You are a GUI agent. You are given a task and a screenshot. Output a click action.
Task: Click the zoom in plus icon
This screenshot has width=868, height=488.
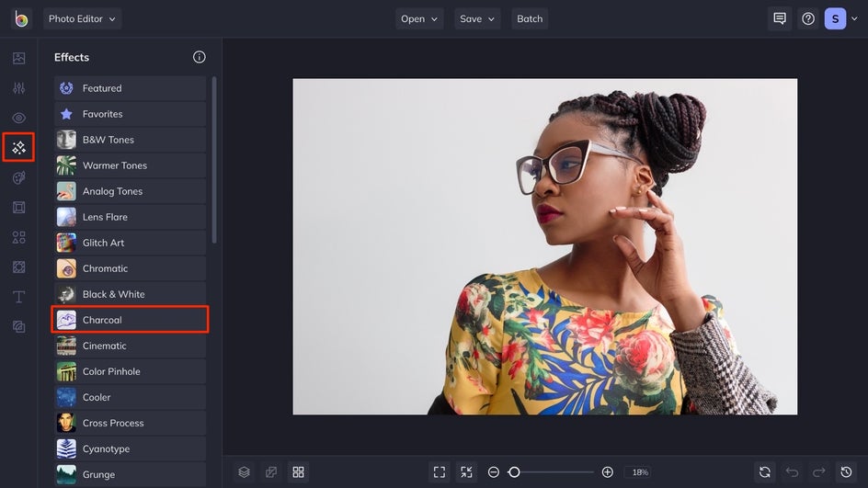click(607, 472)
